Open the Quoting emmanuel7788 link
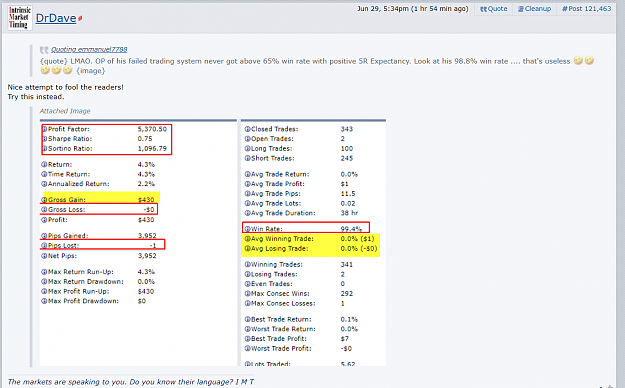Screen dimensions: 625x388 click(x=89, y=49)
